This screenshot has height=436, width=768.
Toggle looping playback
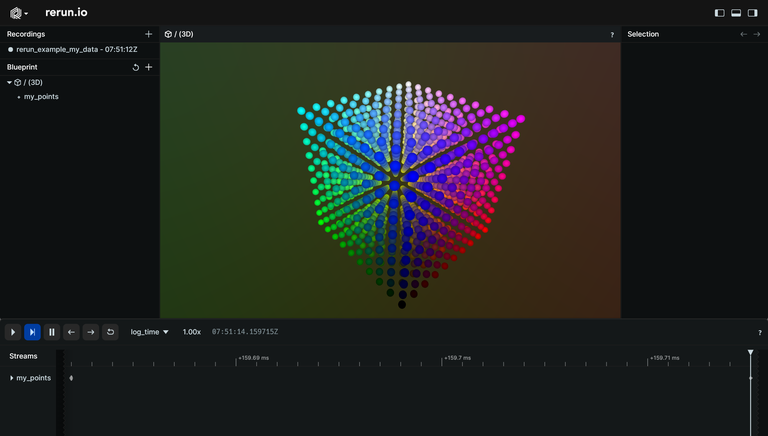110,332
